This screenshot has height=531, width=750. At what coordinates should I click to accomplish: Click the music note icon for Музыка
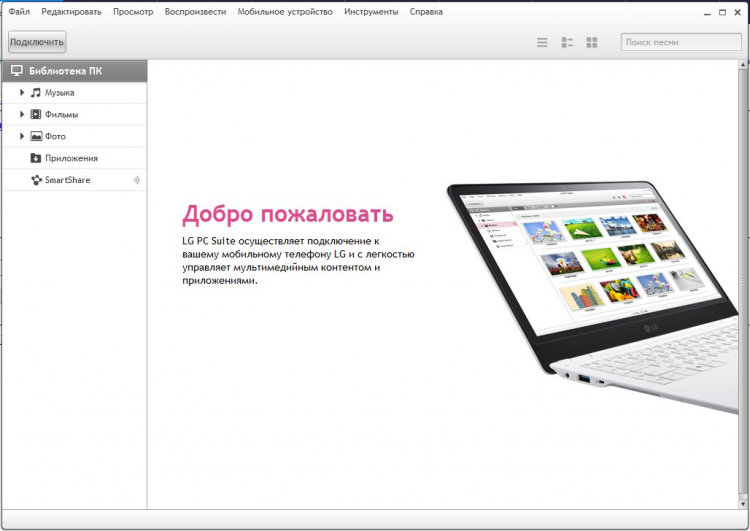point(36,92)
